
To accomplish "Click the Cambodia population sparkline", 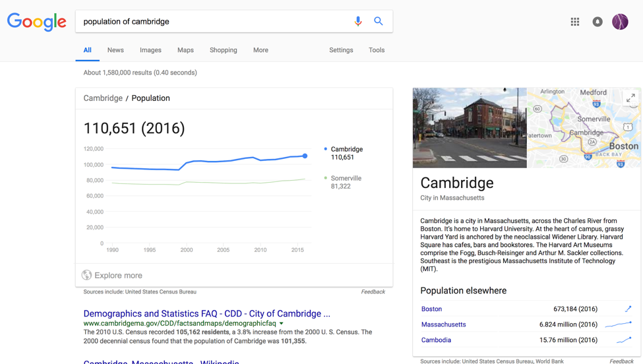I will coord(624,340).
